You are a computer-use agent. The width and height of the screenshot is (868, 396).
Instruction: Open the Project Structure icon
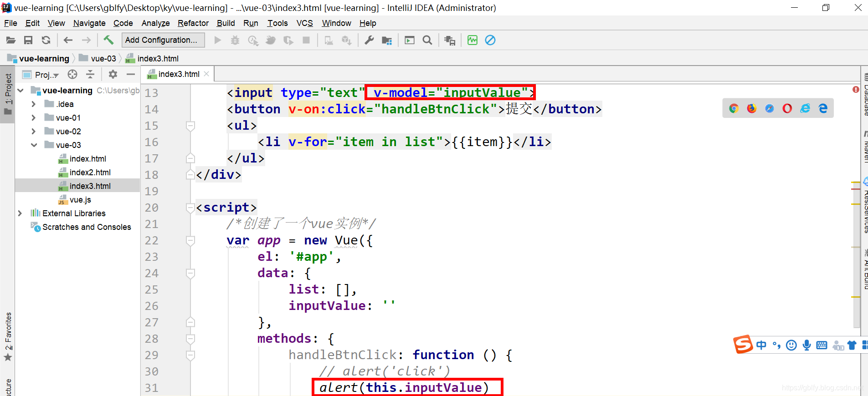coord(387,41)
